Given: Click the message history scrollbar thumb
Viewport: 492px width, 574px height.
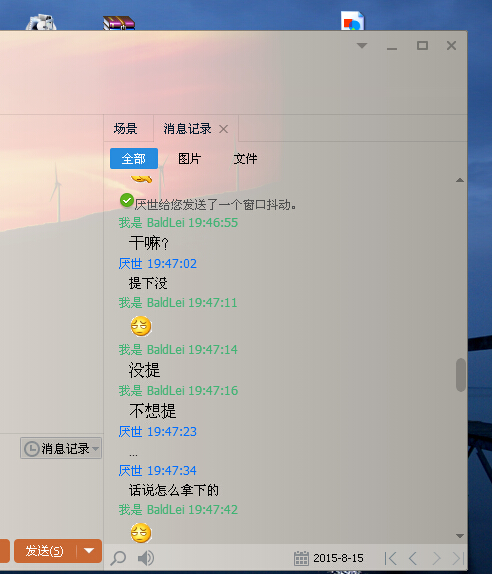Looking at the screenshot, I should click(x=461, y=375).
